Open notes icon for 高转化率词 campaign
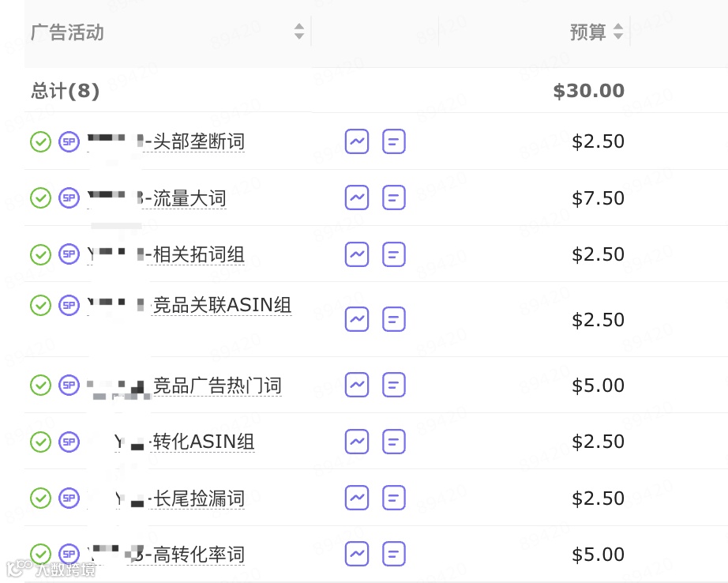Viewport: 728px width, 583px height. (394, 555)
